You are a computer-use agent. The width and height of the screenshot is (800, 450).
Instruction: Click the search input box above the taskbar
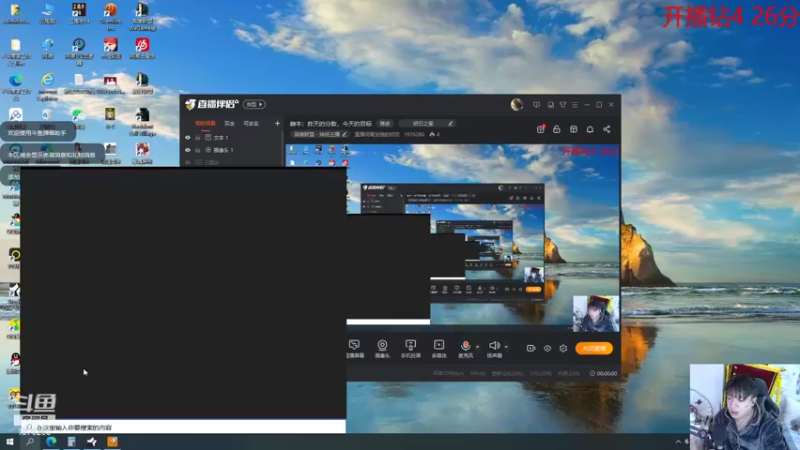184,427
